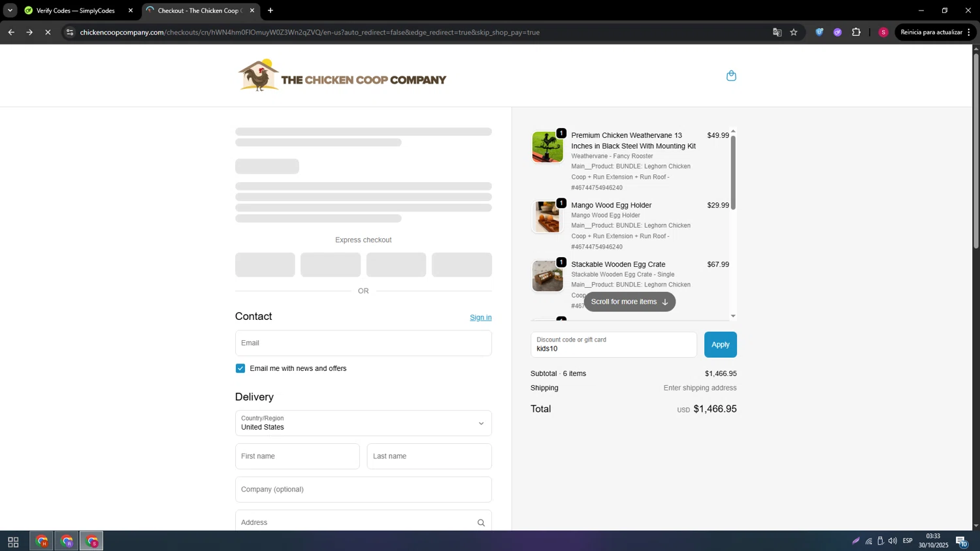980x551 pixels.
Task: Open the notification center icon
Action: (962, 541)
